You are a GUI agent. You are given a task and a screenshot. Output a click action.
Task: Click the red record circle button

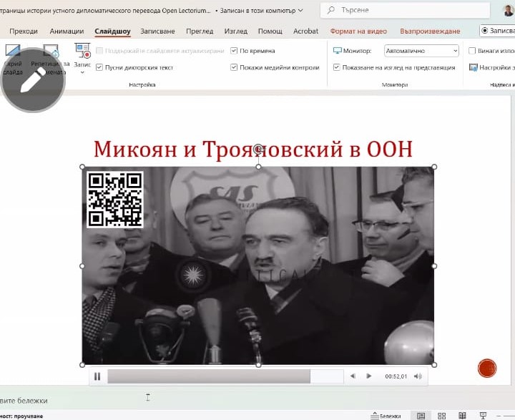pyautogui.click(x=487, y=368)
